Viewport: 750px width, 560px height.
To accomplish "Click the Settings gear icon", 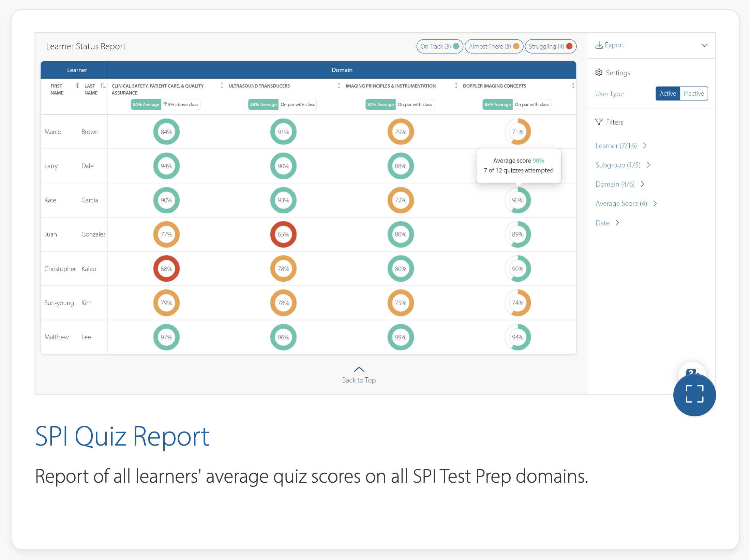I will [x=599, y=73].
